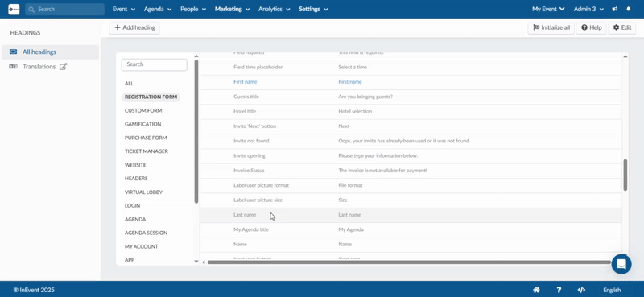Click the InEvent logo icon

point(14,9)
